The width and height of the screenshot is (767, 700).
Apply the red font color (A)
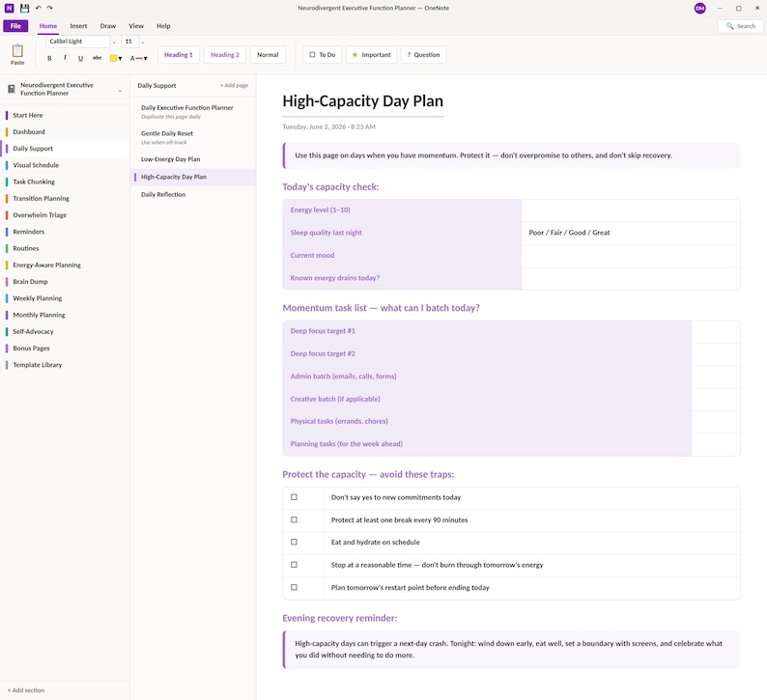[136, 58]
